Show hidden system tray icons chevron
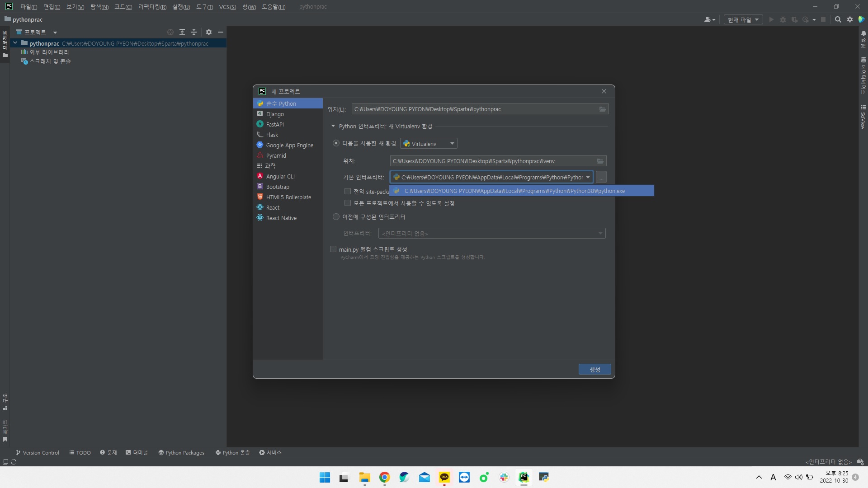Viewport: 868px width, 488px height. [x=759, y=477]
